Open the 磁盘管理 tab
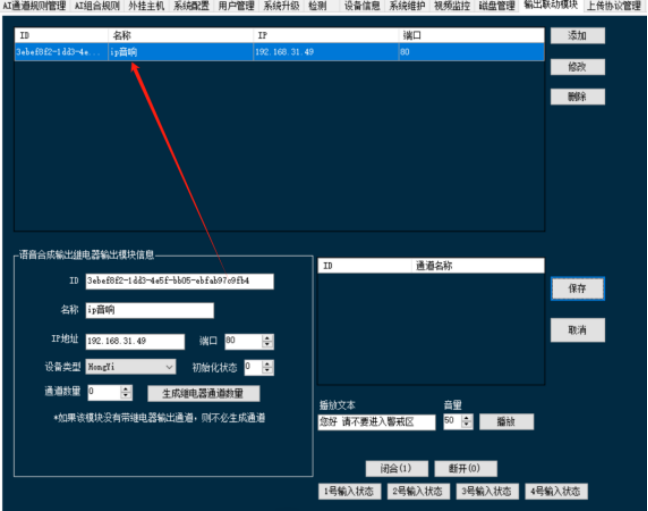The width and height of the screenshot is (648, 511). [x=497, y=6]
